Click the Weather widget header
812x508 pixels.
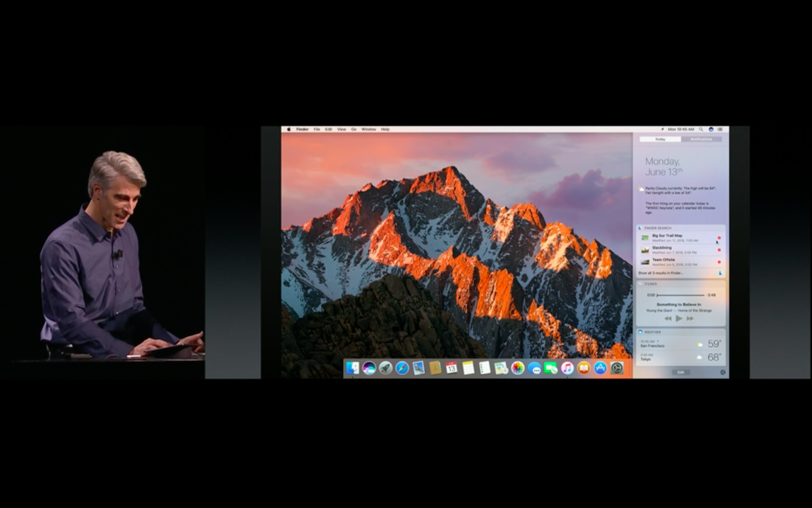coord(681,332)
